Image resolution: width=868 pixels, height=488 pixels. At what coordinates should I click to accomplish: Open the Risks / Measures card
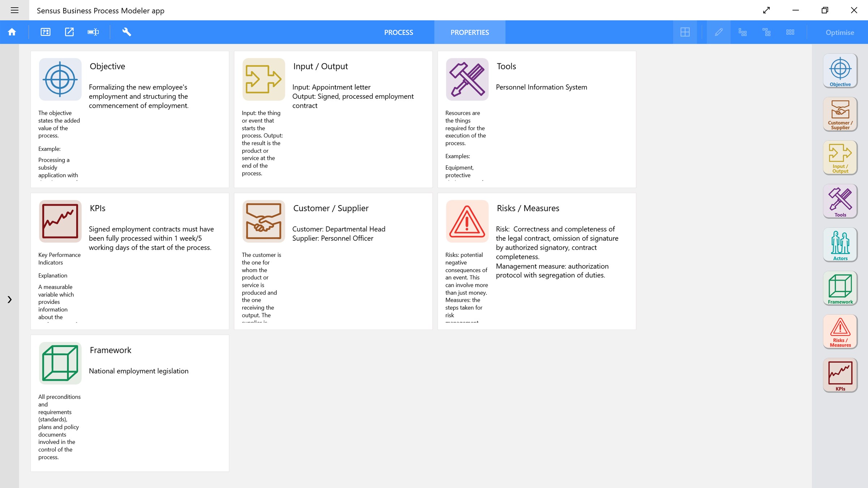(536, 261)
